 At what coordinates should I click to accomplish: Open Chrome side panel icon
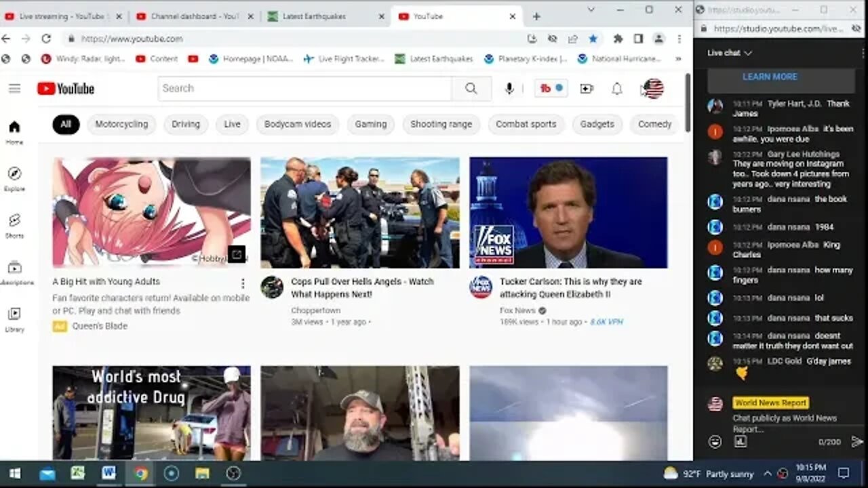tap(638, 39)
